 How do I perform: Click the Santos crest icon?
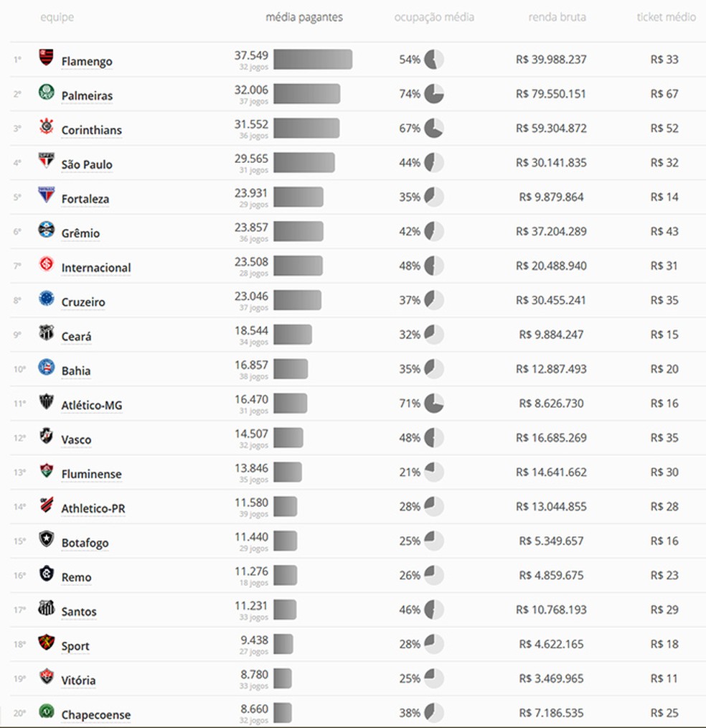(46, 608)
